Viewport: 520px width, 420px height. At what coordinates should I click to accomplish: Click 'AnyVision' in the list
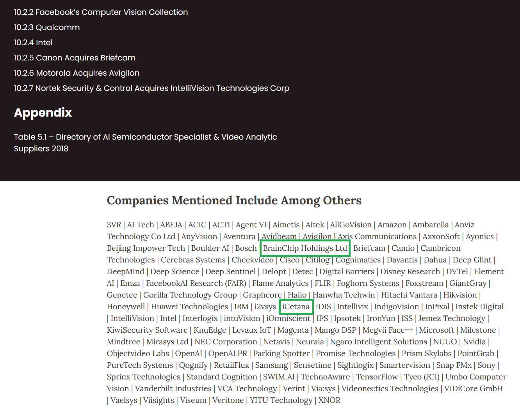pos(199,237)
